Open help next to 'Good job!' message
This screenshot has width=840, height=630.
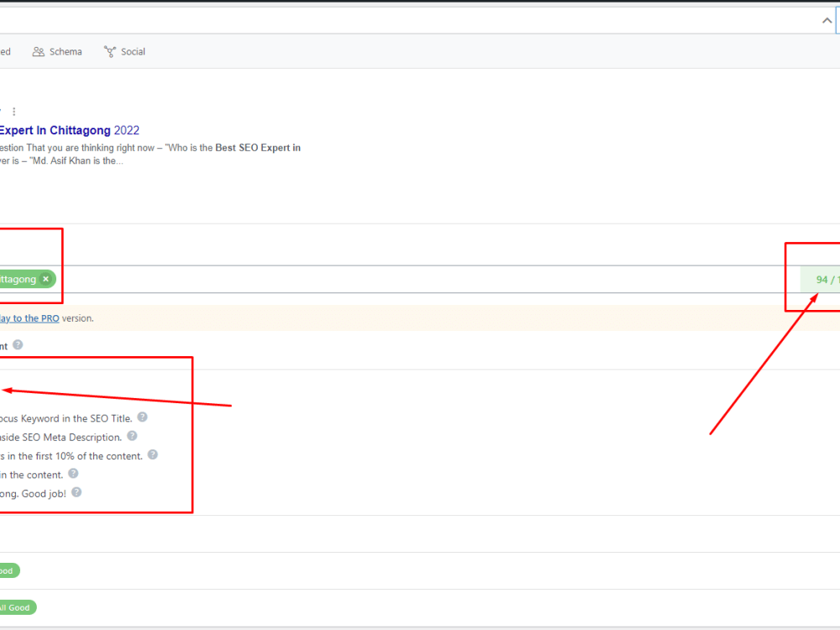click(x=76, y=492)
